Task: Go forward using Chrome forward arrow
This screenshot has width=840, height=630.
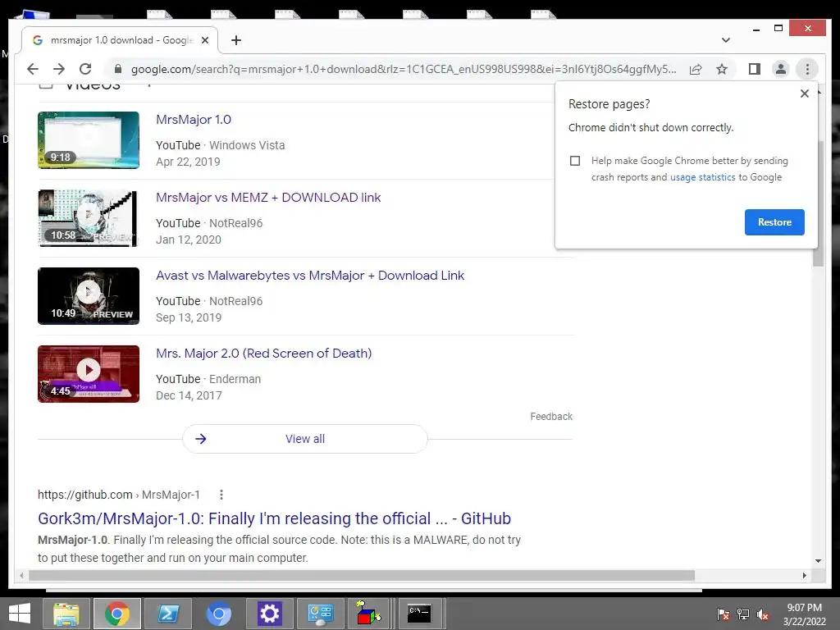Action: (x=59, y=69)
